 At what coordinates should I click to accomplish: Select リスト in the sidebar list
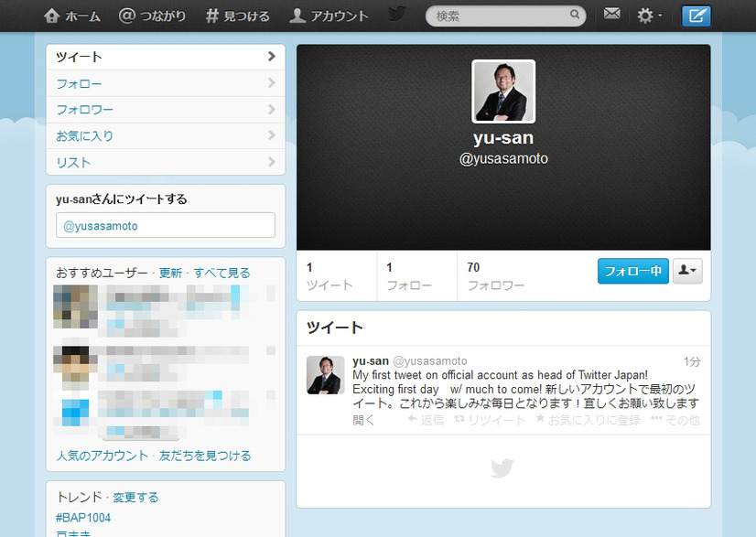tap(166, 162)
